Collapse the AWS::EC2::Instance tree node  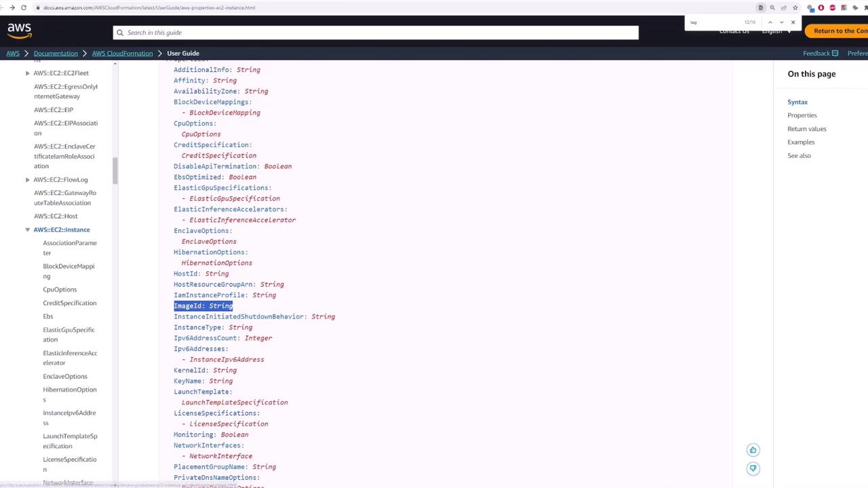pos(27,230)
